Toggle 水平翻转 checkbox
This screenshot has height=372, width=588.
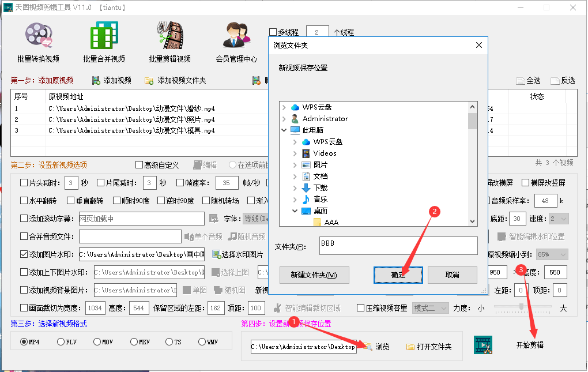point(24,201)
